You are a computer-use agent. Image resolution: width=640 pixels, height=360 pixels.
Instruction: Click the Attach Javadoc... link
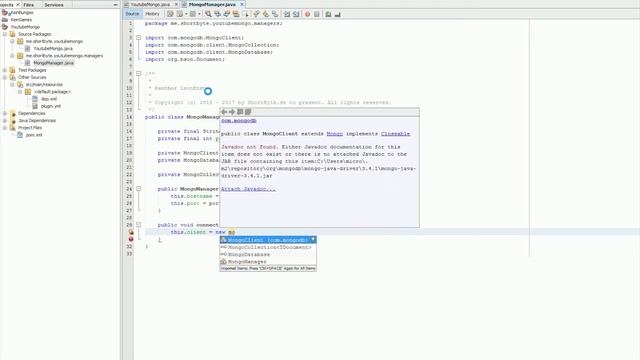(248, 189)
